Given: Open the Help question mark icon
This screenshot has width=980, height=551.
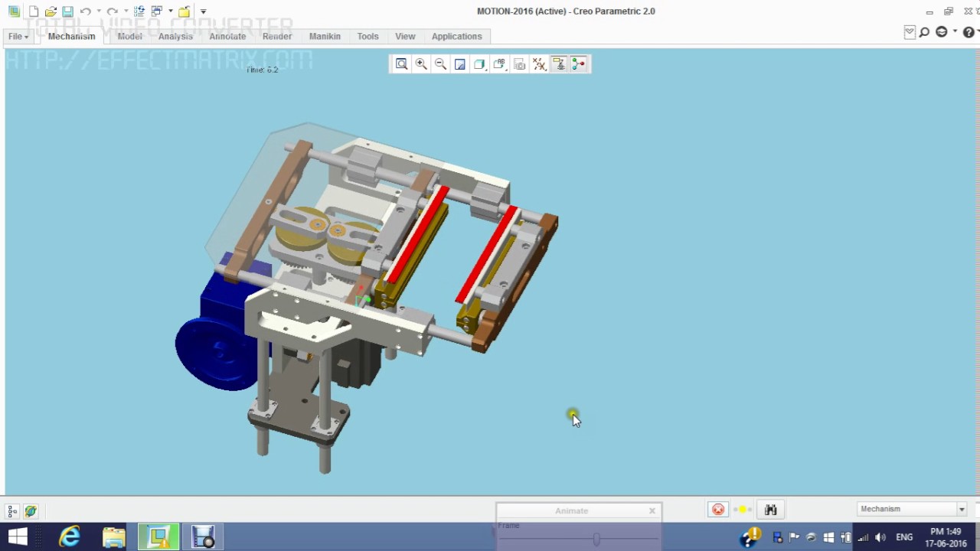Looking at the screenshot, I should click(x=969, y=32).
